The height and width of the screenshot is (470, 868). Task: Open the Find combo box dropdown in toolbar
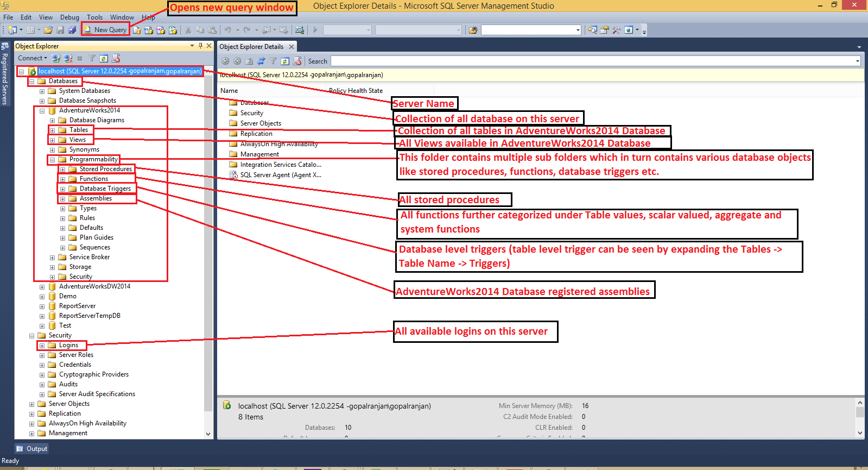[578, 30]
